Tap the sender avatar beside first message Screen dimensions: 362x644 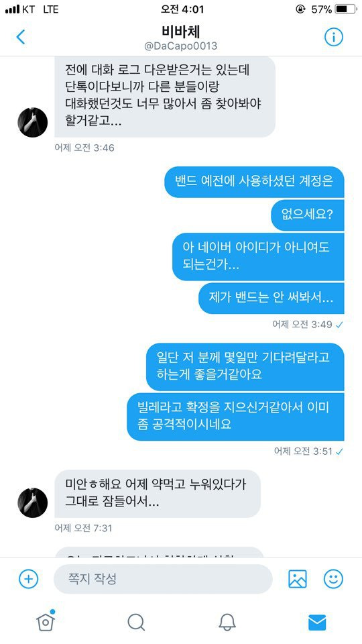32,122
